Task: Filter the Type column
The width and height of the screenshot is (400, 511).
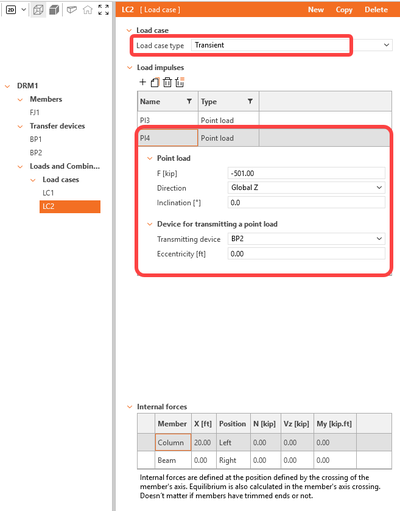Action: tap(250, 101)
